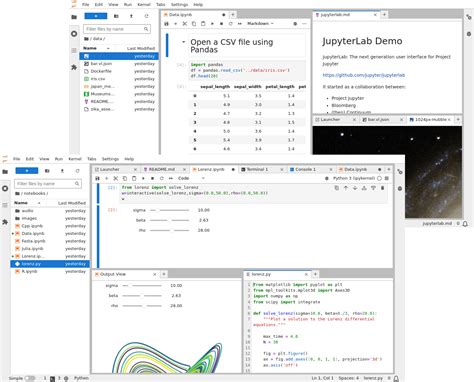The height and width of the screenshot is (382, 474).
Task: Open property inspector icon on lower window right sidebar
Action: click(x=400, y=172)
